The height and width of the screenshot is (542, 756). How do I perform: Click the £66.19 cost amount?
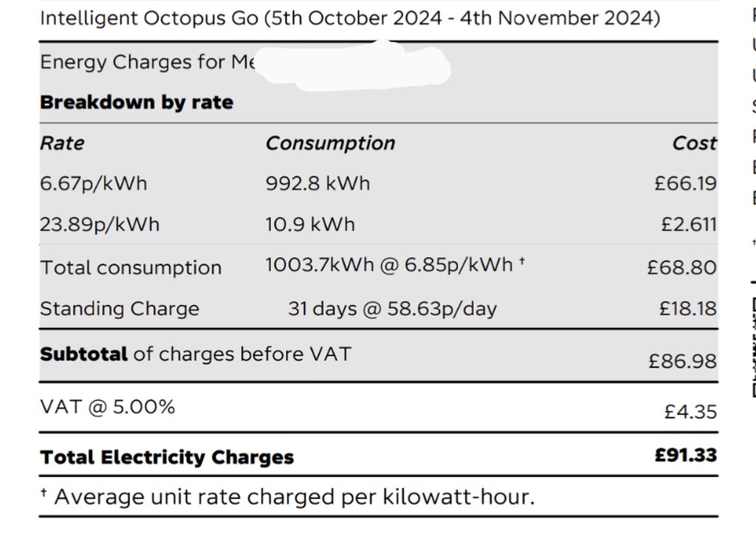click(x=685, y=184)
